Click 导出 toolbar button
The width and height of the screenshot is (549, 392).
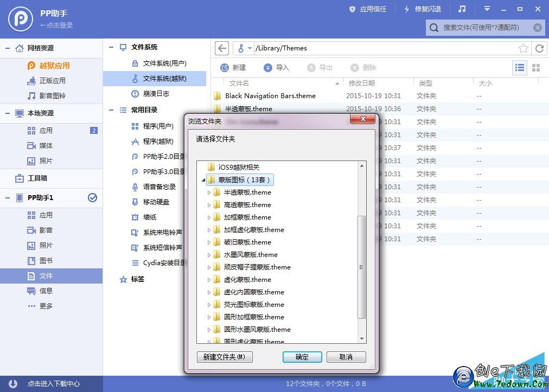click(x=320, y=68)
